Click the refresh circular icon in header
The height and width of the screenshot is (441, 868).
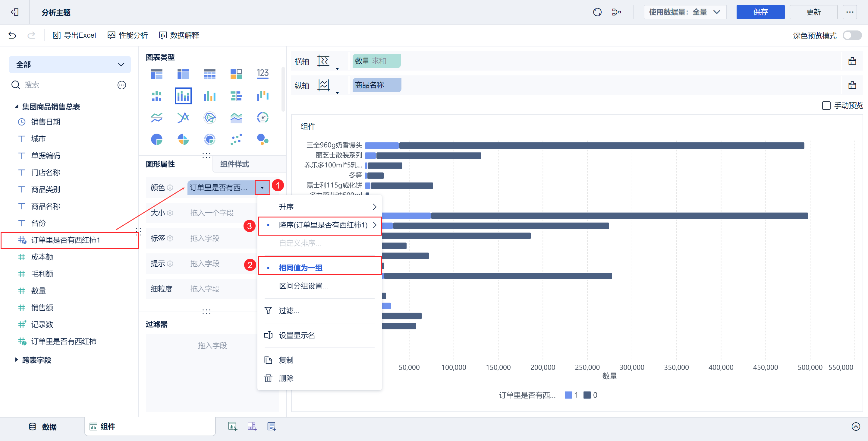(597, 12)
